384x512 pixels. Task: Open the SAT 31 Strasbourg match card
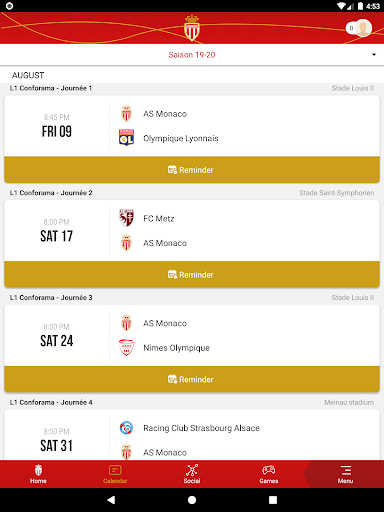(192, 435)
